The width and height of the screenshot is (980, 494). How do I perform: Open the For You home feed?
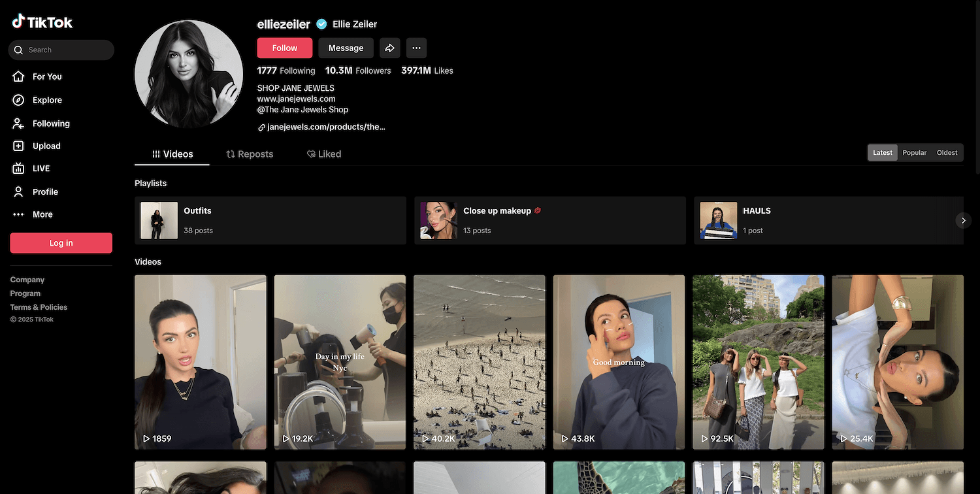tap(46, 76)
